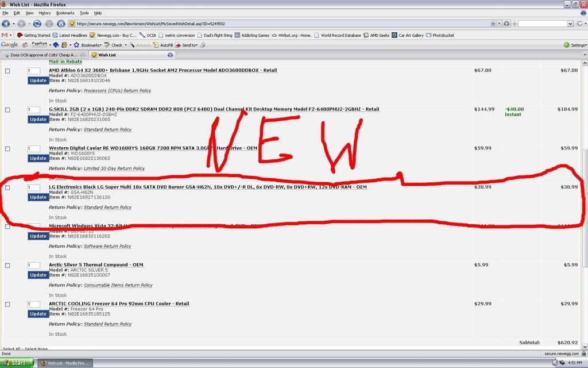Open the Gmail icon dropdown arrow

point(10,35)
